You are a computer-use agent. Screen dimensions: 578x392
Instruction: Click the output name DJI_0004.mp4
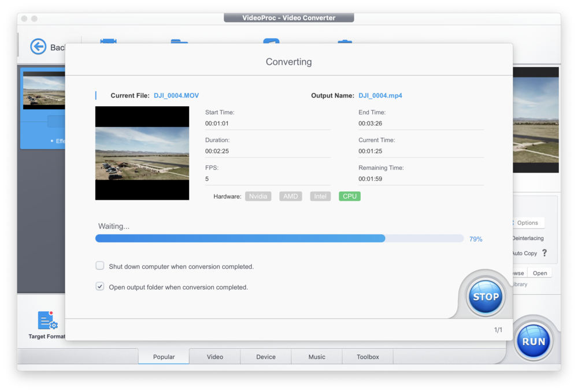tap(380, 96)
